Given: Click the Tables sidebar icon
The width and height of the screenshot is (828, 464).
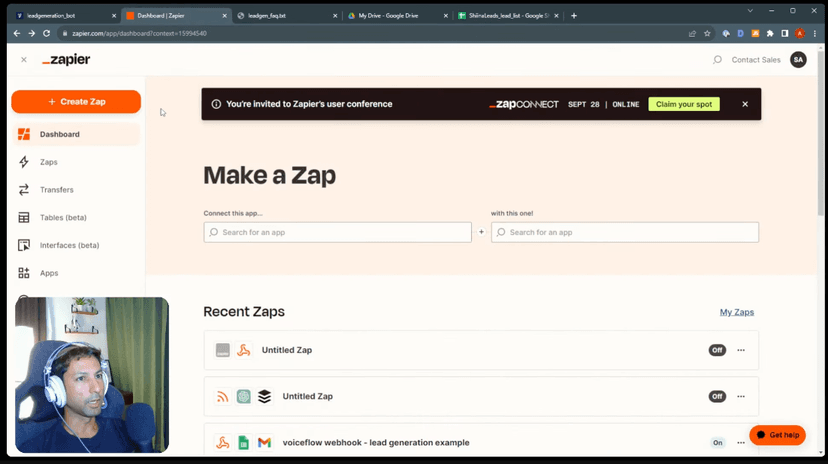Looking at the screenshot, I should point(24,217).
